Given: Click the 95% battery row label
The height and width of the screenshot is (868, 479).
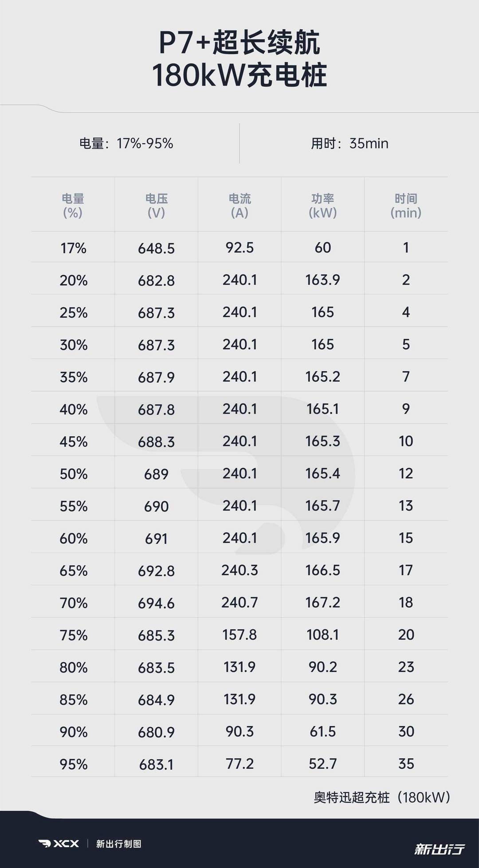Looking at the screenshot, I should tap(73, 764).
